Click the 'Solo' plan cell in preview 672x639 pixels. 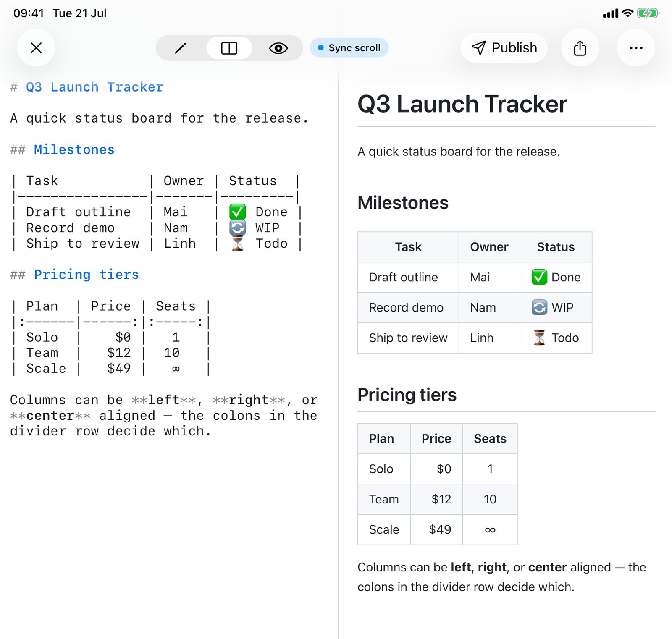(x=384, y=469)
